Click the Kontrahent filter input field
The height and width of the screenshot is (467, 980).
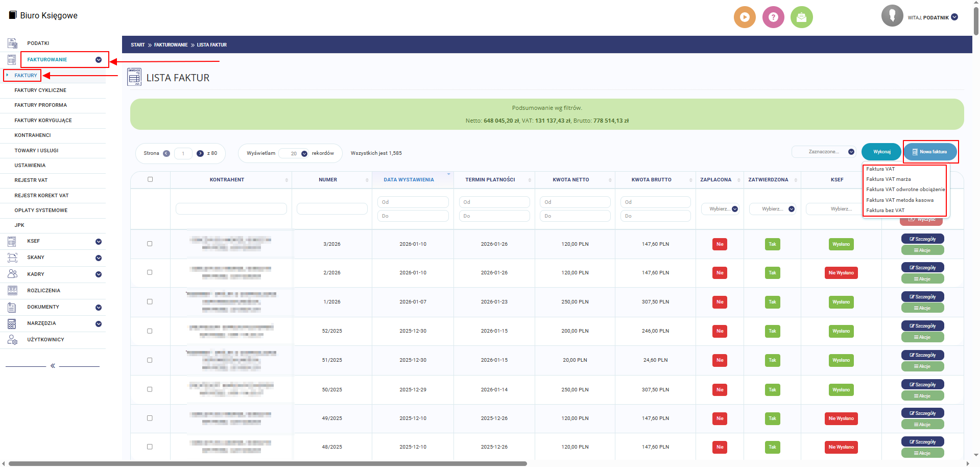[x=231, y=209]
